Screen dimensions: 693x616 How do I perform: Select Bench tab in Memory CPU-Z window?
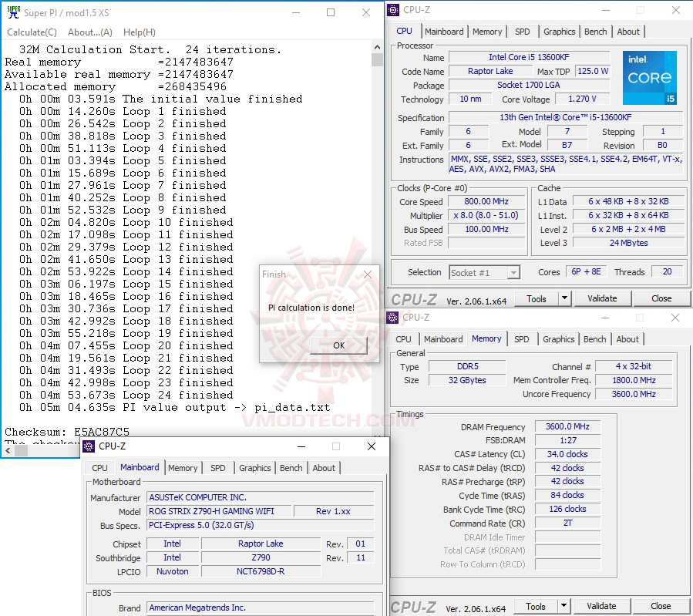click(594, 339)
